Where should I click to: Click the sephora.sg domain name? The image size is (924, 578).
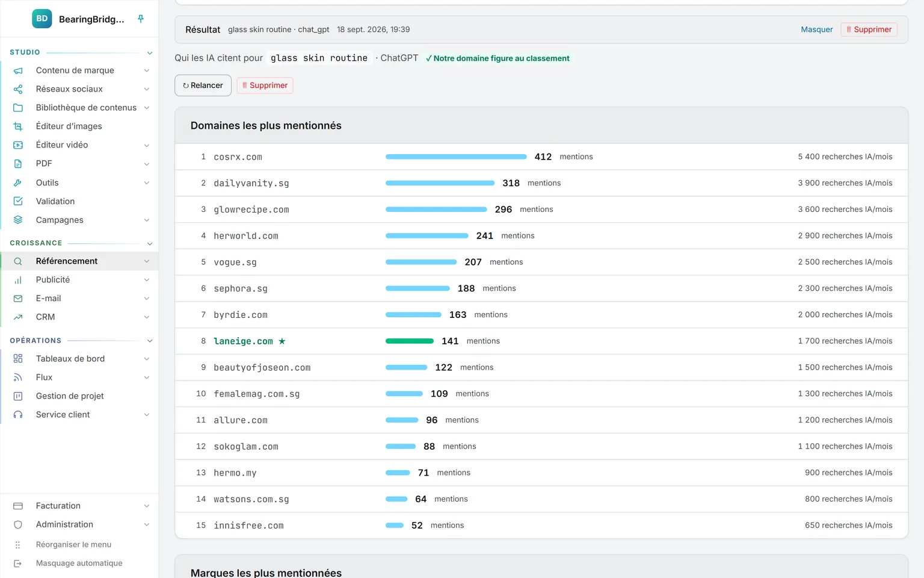tap(241, 288)
